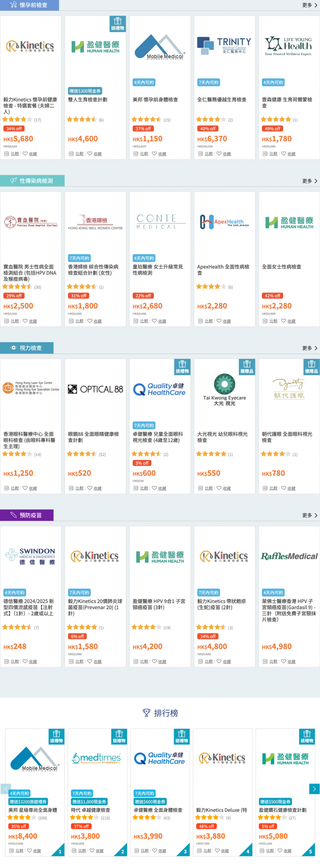
Task: Open the 性傳染病檢測 category header
Action: click(x=32, y=181)
